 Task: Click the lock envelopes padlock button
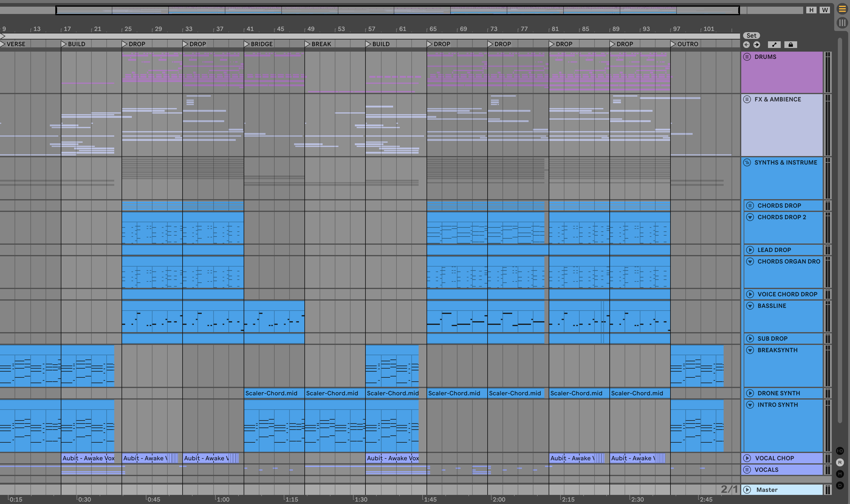790,45
